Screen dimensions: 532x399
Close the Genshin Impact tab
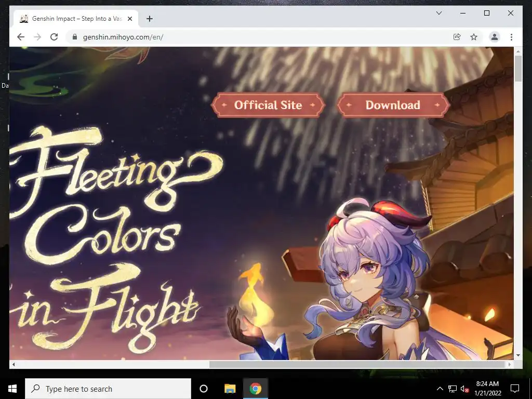click(x=129, y=19)
